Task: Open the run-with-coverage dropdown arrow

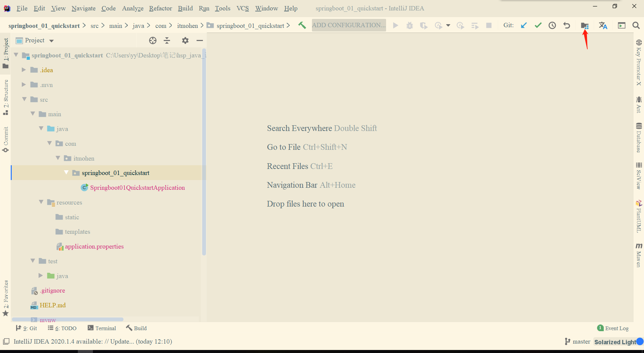Action: pos(448,26)
